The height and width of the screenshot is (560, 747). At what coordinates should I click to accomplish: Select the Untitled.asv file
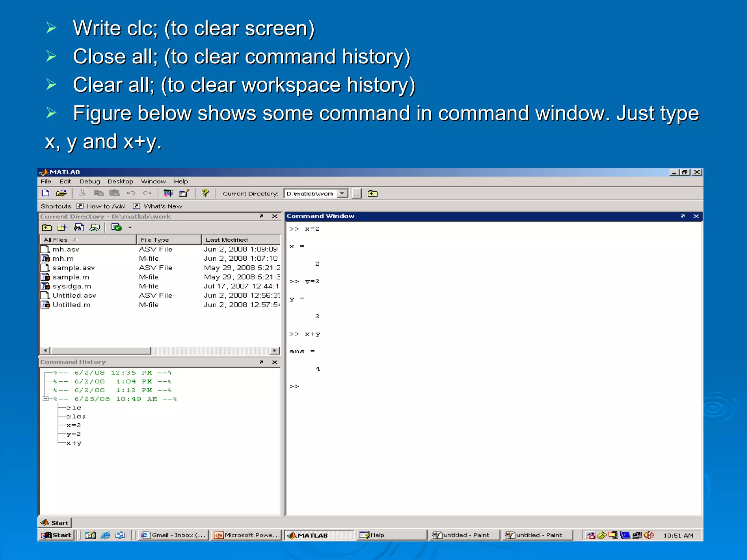74,296
